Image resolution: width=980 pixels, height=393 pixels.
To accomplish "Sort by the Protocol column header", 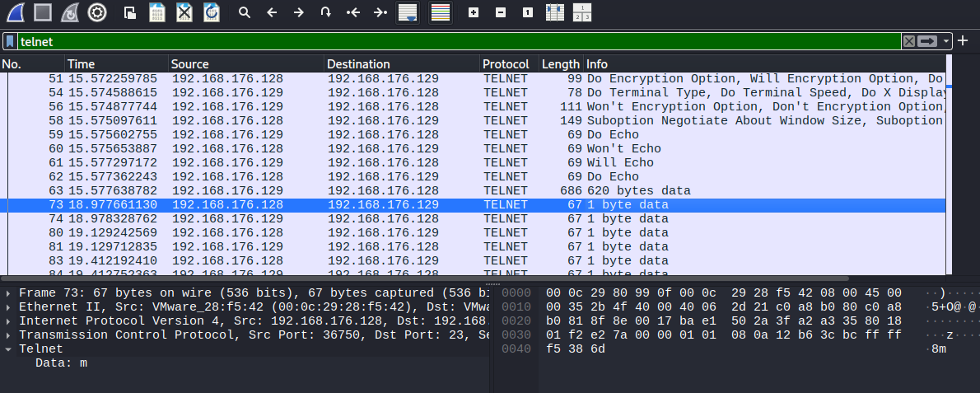I will [510, 63].
